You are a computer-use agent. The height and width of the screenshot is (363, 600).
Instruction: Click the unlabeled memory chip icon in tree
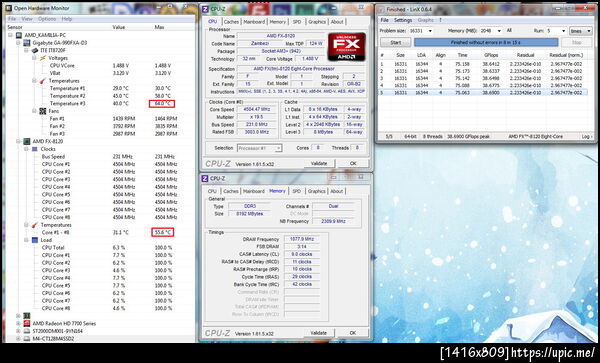coord(27,316)
